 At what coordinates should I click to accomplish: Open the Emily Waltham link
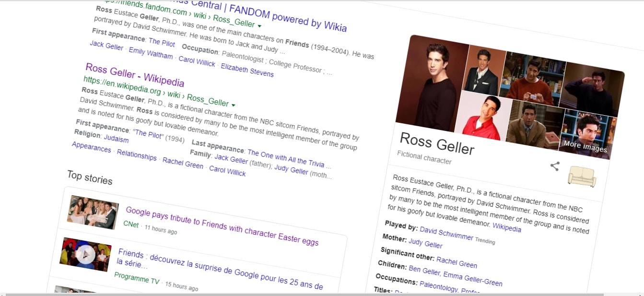[151, 53]
